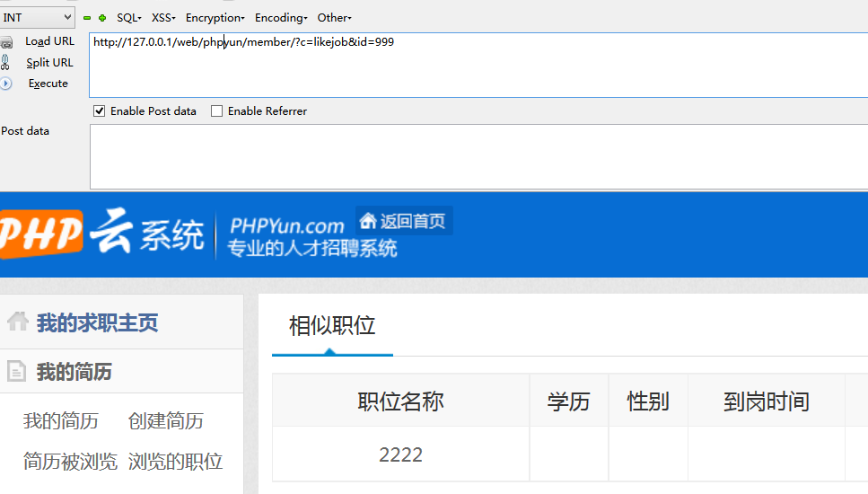Screen dimensions: 868x494
Task: Click the Execute button
Action: [x=48, y=84]
